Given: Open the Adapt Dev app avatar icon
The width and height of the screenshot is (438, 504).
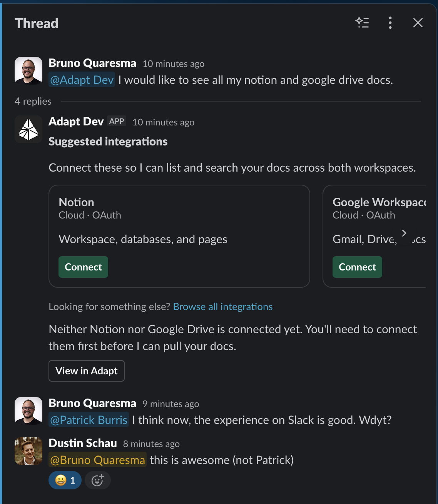Looking at the screenshot, I should 28,129.
